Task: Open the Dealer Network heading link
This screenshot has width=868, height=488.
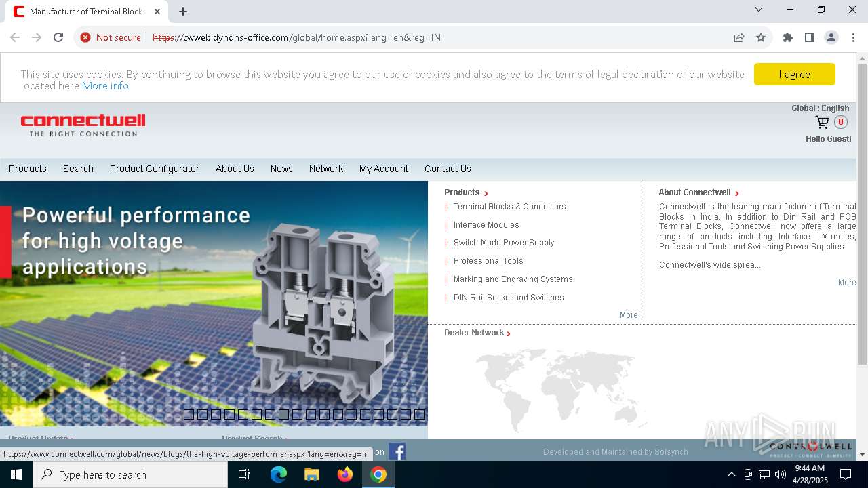Action: coord(477,333)
